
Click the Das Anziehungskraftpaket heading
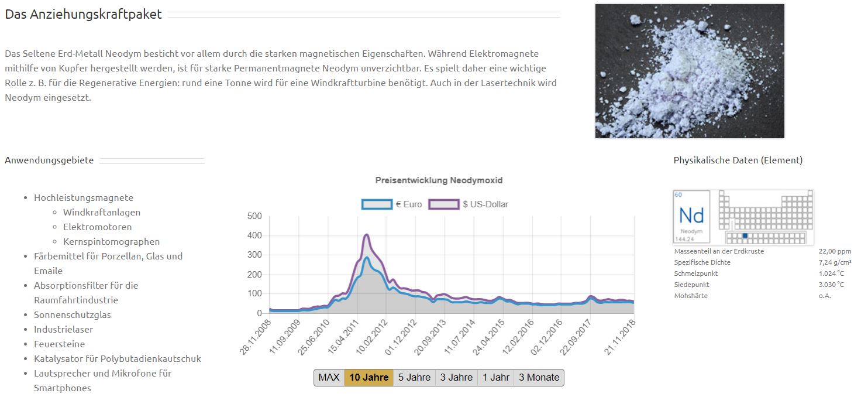[83, 15]
